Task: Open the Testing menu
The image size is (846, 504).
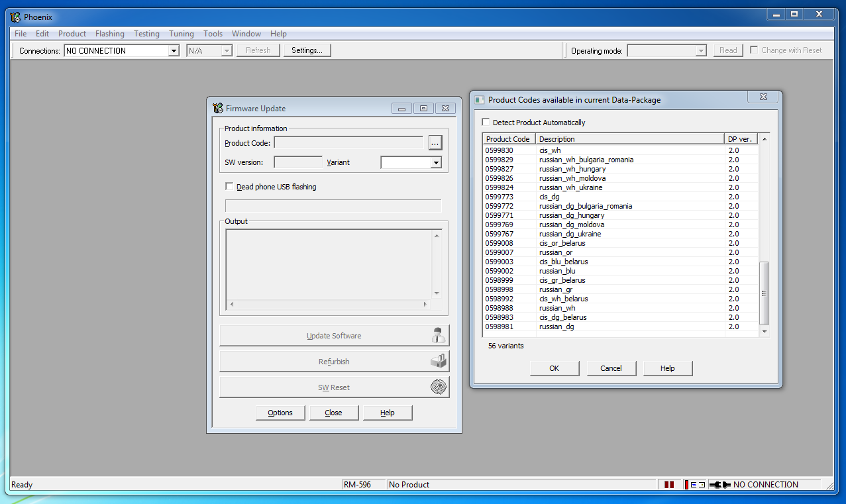Action: coord(146,34)
